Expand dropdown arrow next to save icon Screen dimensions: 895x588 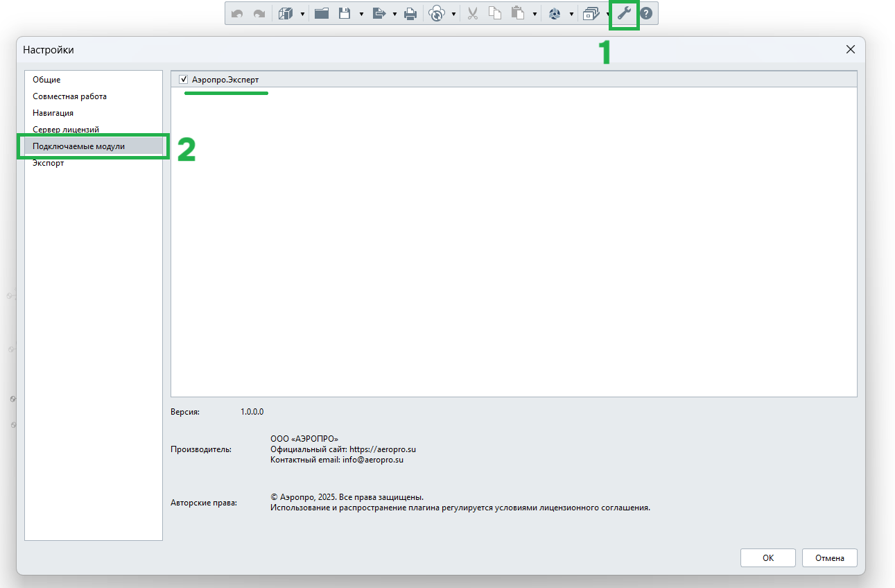[361, 14]
